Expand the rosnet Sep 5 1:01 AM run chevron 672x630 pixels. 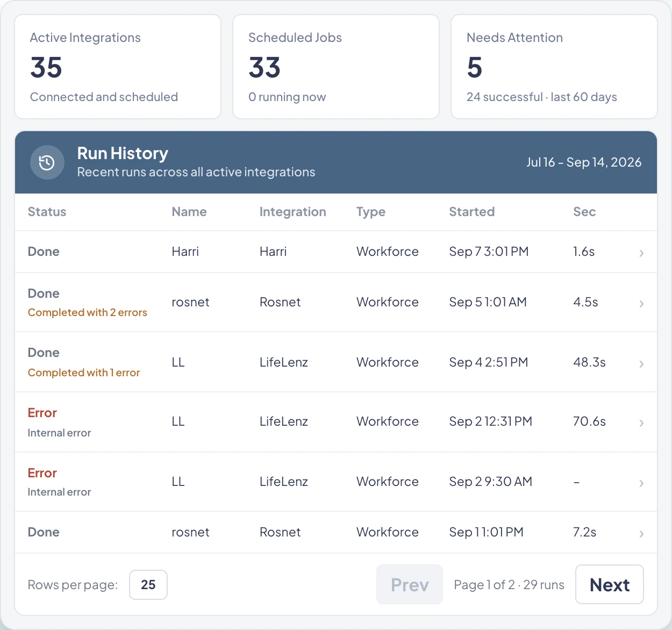[x=641, y=303]
